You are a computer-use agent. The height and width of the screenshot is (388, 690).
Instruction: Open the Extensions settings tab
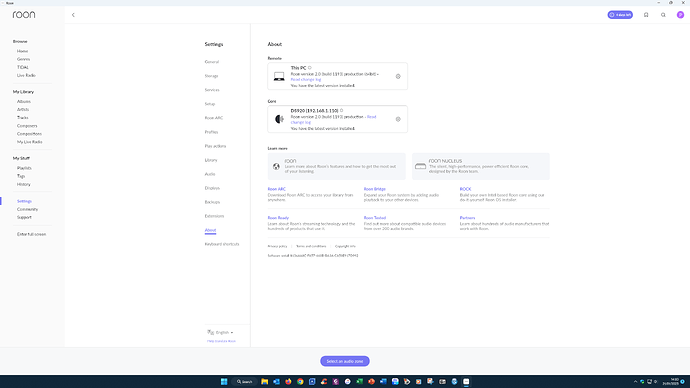[214, 216]
